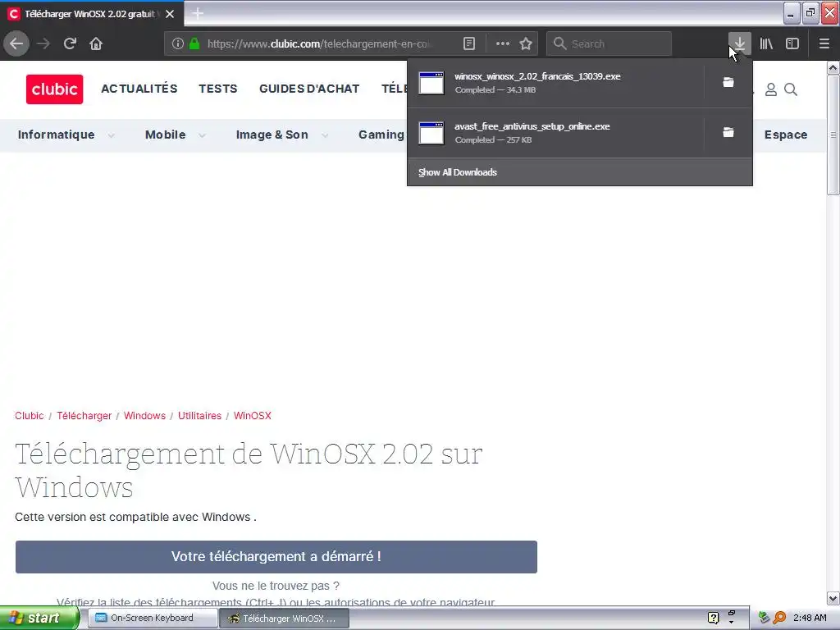Open the Firefox home page icon
The image size is (840, 630).
coord(96,43)
